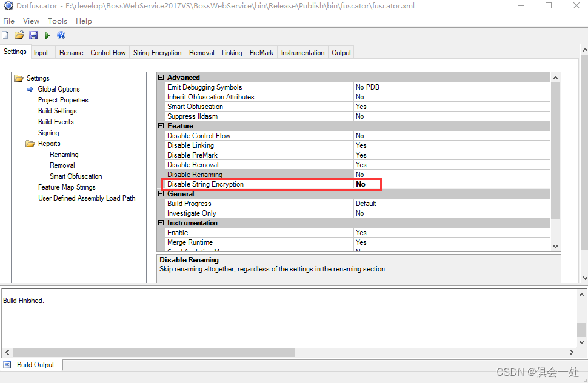588x383 pixels.
Task: Collapse the General property section
Action: [x=161, y=194]
